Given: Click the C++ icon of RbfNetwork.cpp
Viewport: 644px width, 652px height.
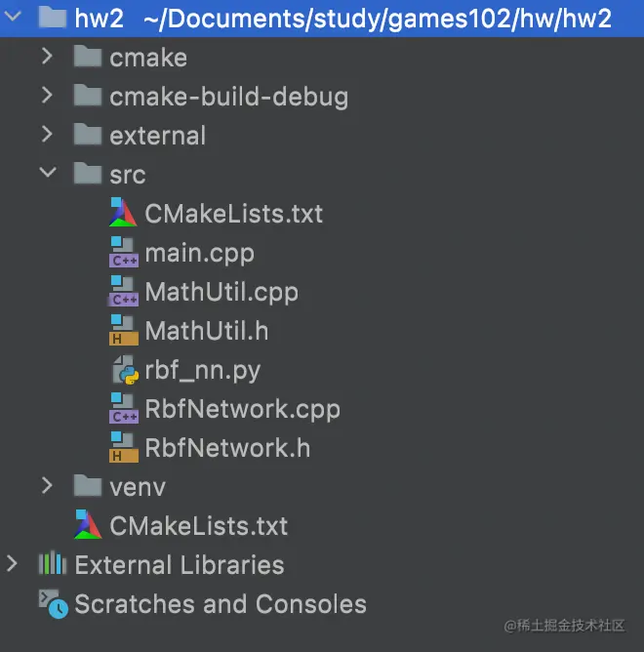Looking at the screenshot, I should [124, 408].
